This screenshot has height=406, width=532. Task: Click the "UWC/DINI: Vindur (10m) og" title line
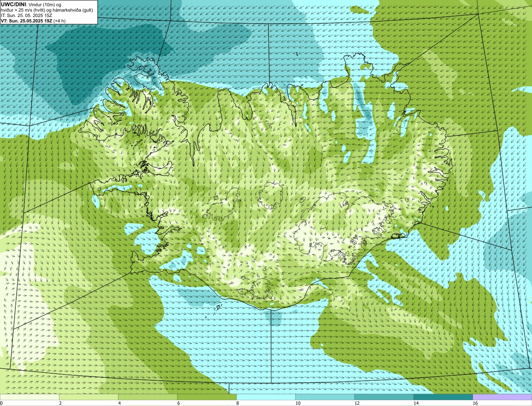[x=31, y=4]
